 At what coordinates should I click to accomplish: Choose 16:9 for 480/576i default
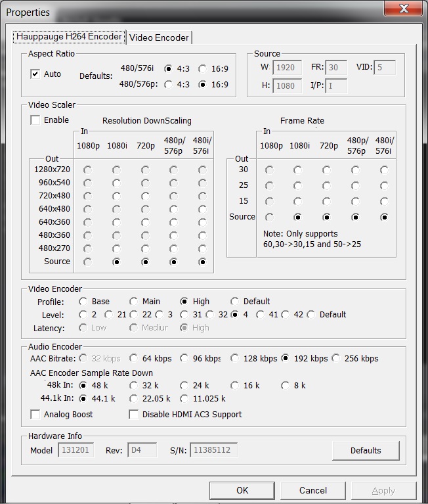(x=203, y=69)
